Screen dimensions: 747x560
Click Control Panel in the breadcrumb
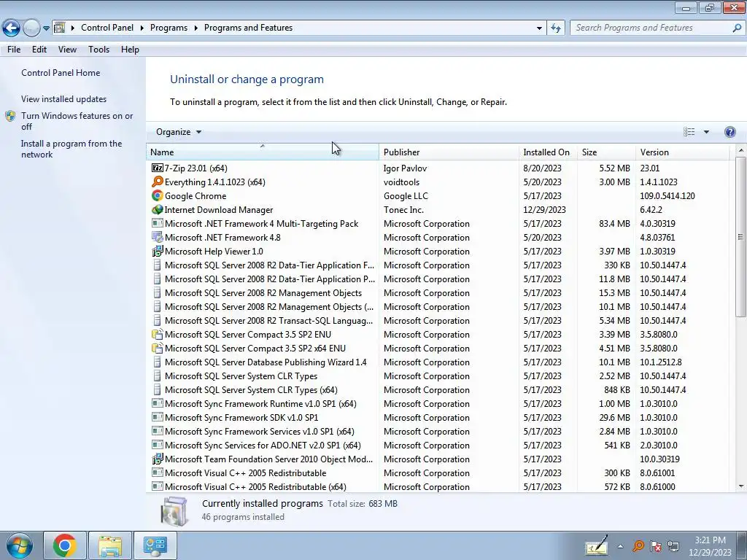107,28
